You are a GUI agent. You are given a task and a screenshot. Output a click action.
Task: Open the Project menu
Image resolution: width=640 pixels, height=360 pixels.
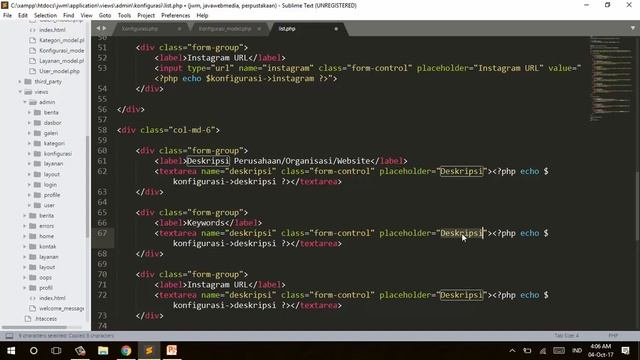146,16
